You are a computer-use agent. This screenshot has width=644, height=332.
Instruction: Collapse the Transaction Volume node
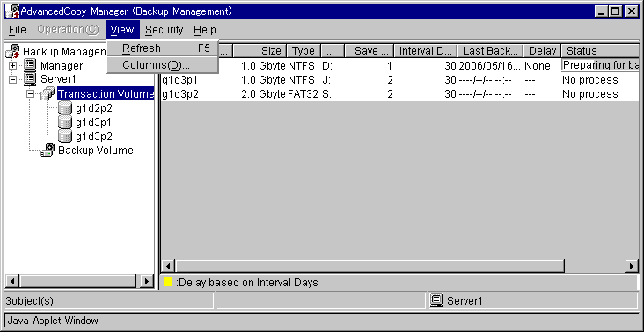click(31, 94)
